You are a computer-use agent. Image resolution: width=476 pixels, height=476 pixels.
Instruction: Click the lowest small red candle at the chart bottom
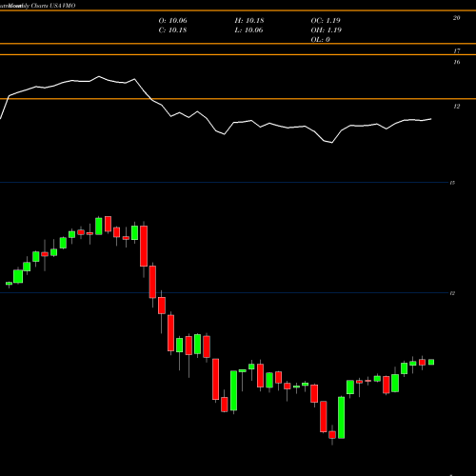click(332, 434)
